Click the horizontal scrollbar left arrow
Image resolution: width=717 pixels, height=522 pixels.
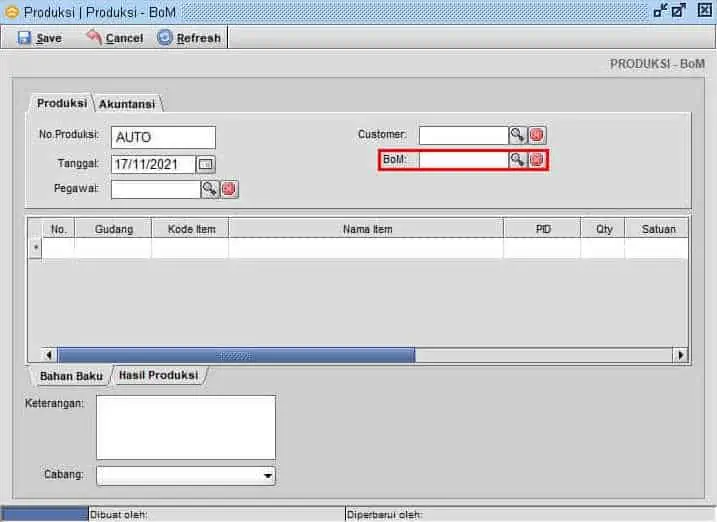click(48, 355)
